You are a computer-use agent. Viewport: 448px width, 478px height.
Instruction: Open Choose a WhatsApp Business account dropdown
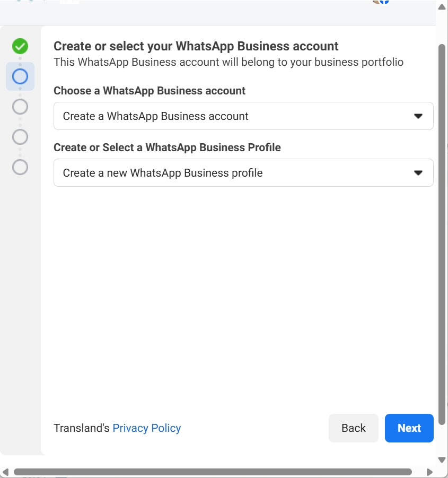[x=243, y=116]
